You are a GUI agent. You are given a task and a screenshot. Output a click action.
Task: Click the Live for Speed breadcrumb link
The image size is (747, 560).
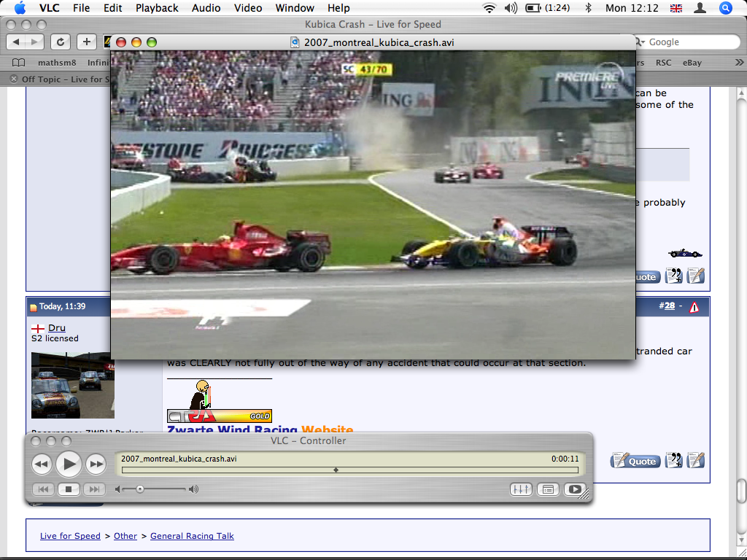70,536
